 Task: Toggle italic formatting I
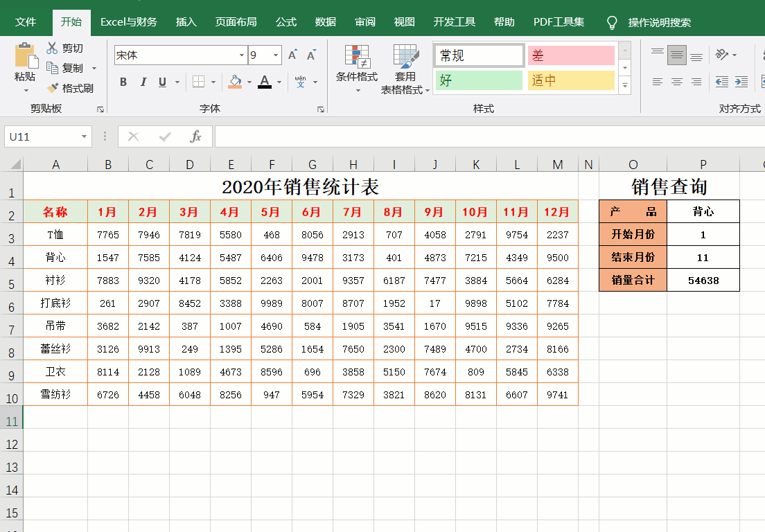pyautogui.click(x=143, y=82)
